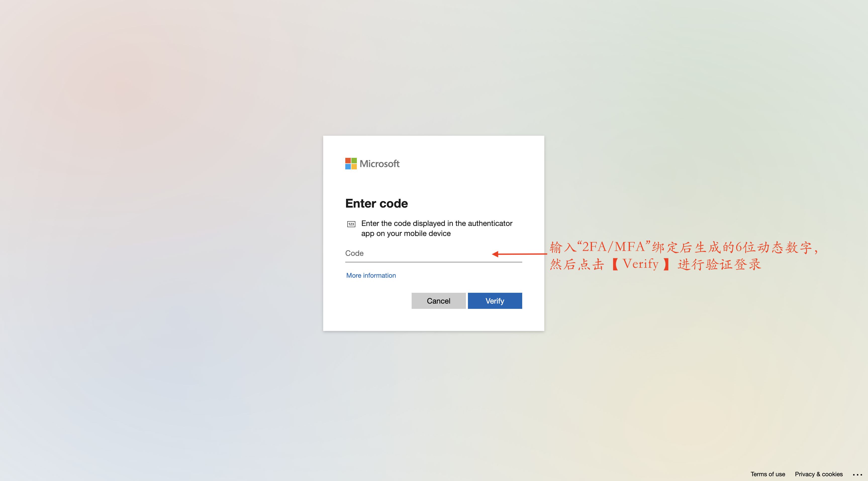Click the Enter code heading
The width and height of the screenshot is (868, 481).
click(376, 204)
